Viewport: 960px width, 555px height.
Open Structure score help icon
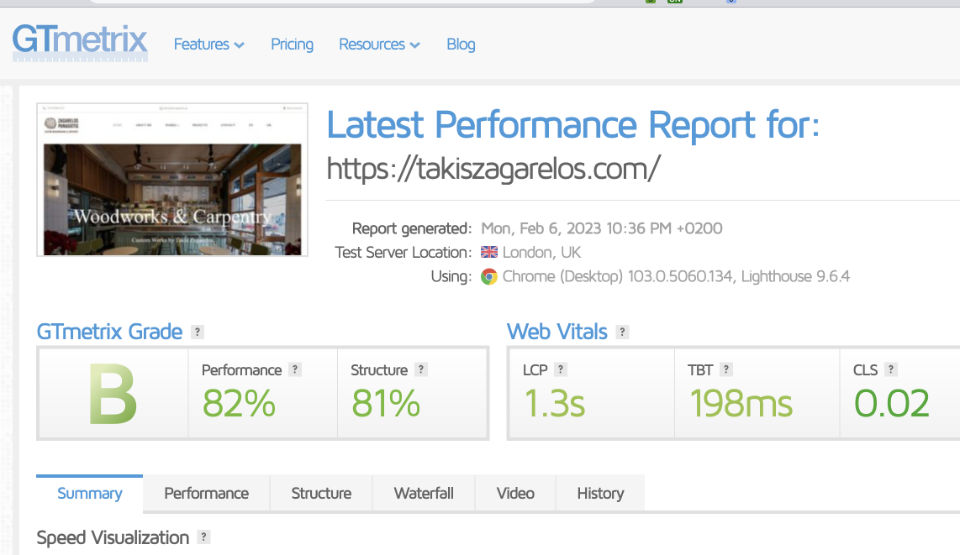click(x=421, y=369)
